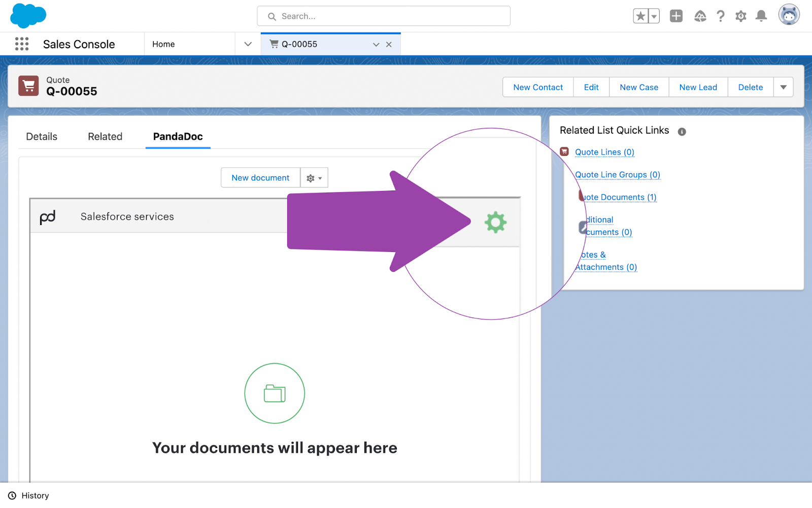This screenshot has height=508, width=812.
Task: Click the Quote Lines list icon
Action: [x=564, y=151]
